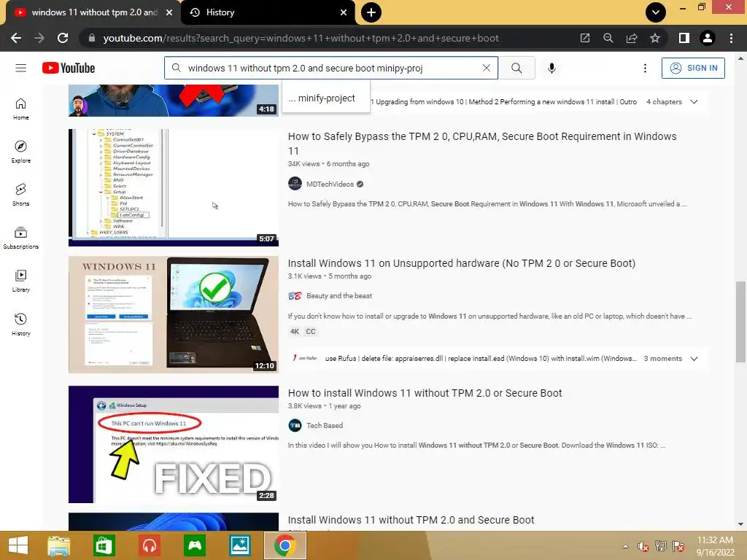Select the windows 11 without tpm tab
747x560 pixels.
tap(94, 12)
